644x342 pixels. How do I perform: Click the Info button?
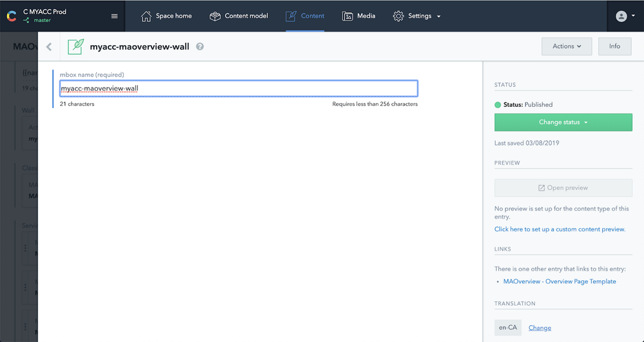coord(614,46)
